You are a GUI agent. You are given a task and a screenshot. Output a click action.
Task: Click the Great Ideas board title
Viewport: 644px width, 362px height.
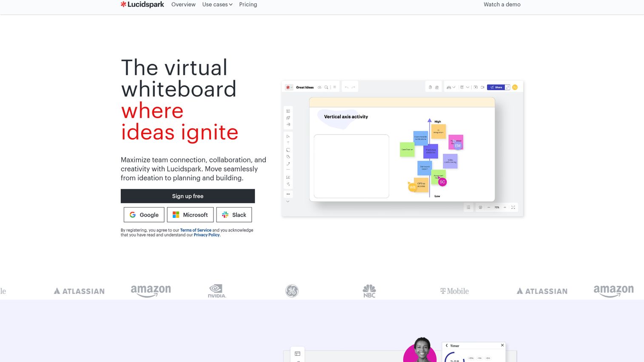coord(305,87)
